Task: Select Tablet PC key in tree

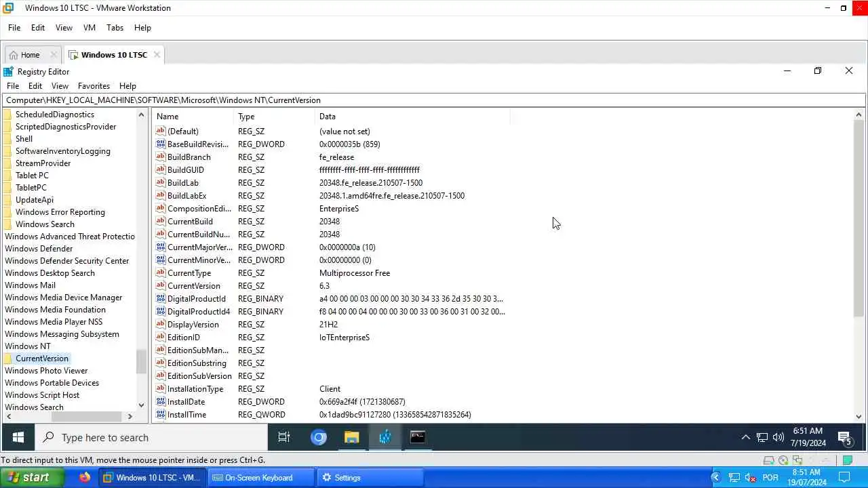Action: pyautogui.click(x=32, y=176)
